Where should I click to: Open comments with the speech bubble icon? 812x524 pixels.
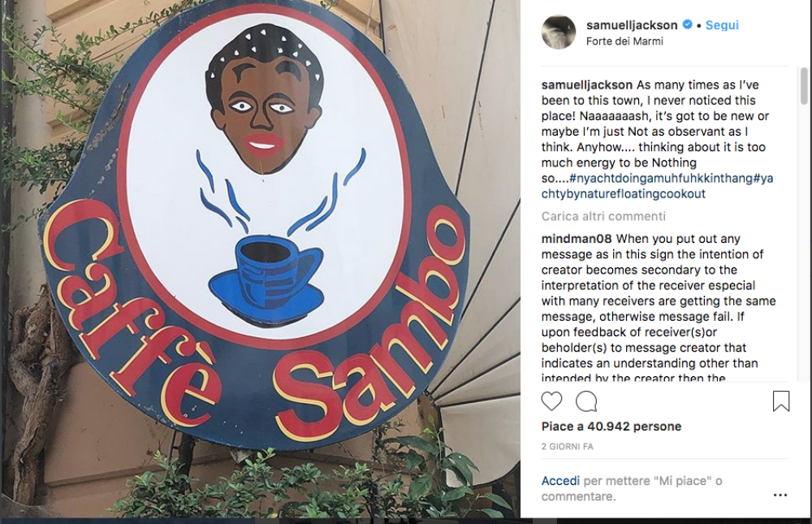586,401
